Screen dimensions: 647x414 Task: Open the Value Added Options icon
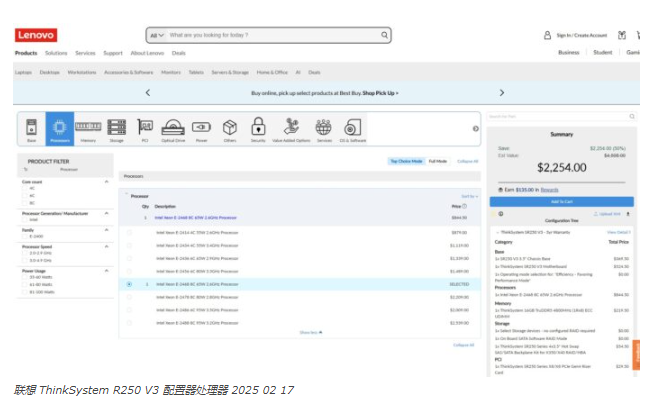click(x=291, y=129)
